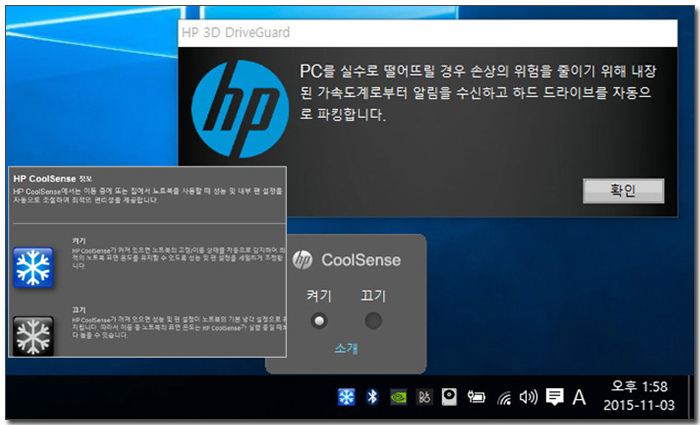Click the large HP logo in DriveGuard dialog
The width and height of the screenshot is (700, 425).
240,109
